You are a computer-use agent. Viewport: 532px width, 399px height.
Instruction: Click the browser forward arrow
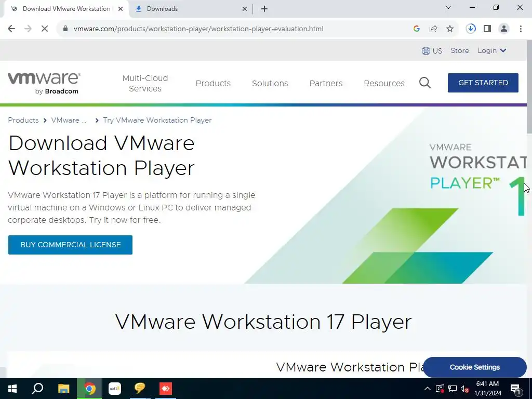click(28, 29)
